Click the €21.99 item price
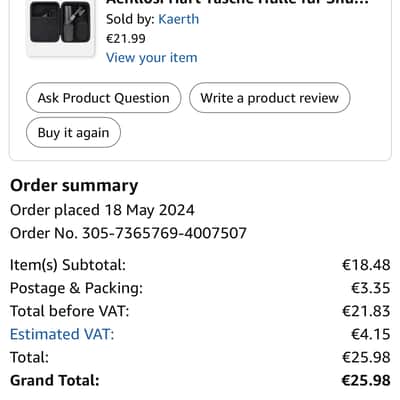 126,39
